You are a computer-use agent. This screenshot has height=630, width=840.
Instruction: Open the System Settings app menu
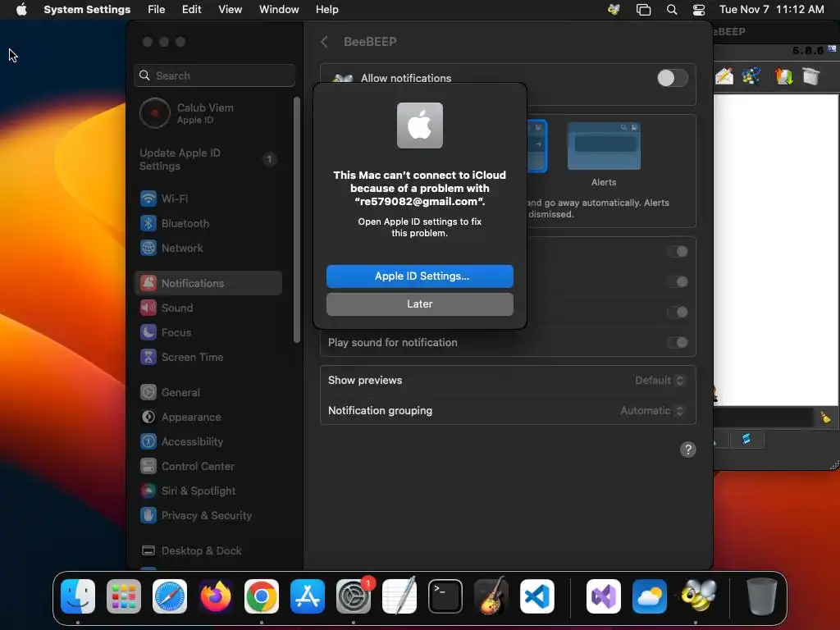tap(87, 10)
